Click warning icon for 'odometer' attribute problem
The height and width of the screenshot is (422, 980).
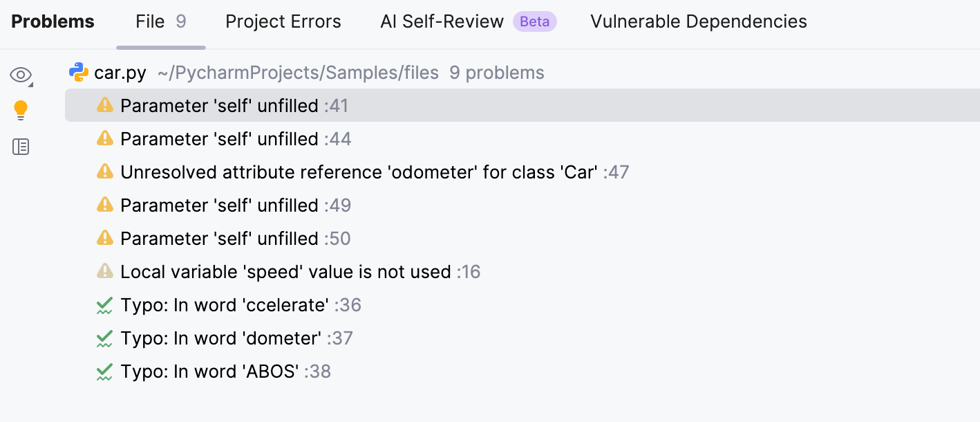(104, 172)
